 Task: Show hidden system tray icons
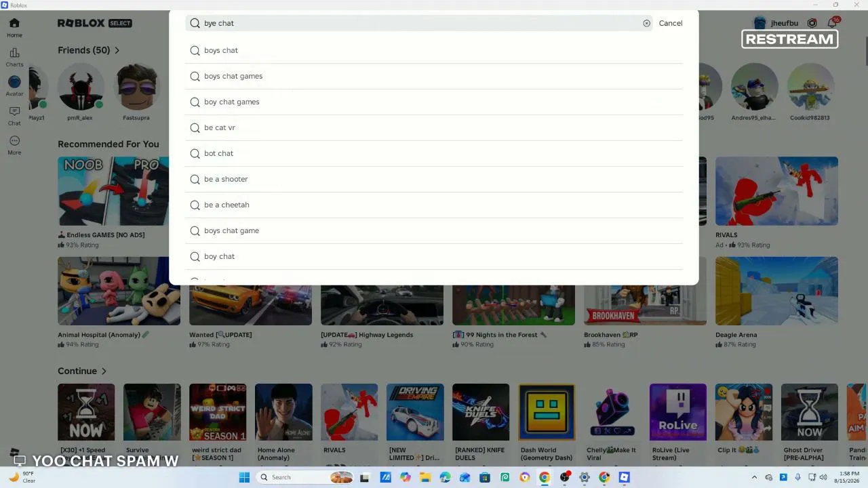point(754,477)
